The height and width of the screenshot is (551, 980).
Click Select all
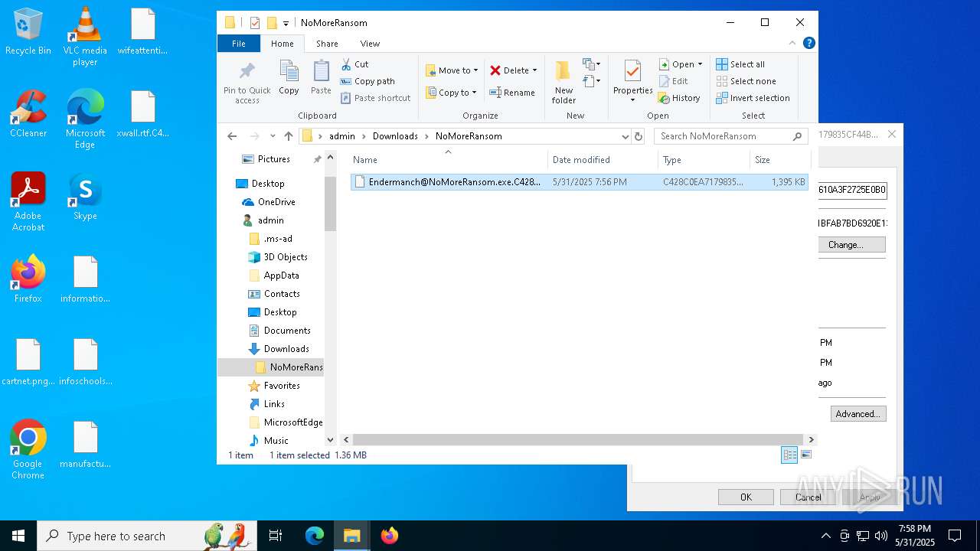point(740,64)
